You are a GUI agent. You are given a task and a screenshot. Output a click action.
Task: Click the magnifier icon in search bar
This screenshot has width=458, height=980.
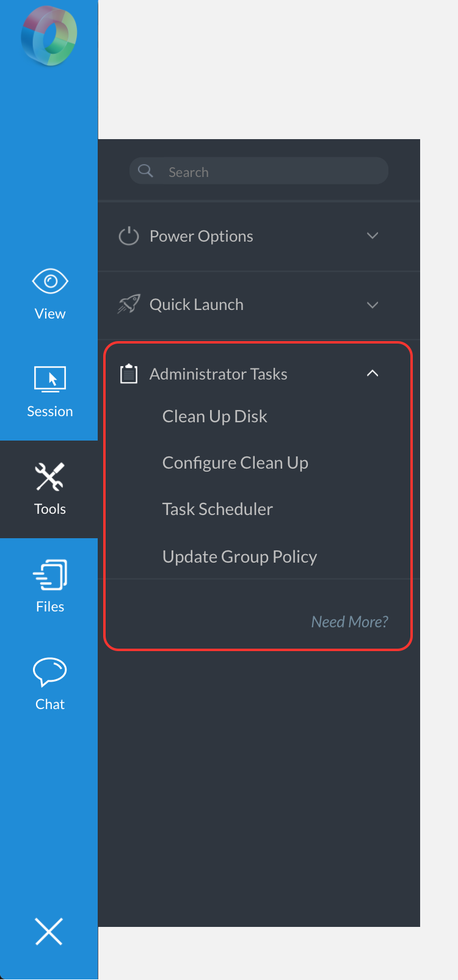[145, 171]
